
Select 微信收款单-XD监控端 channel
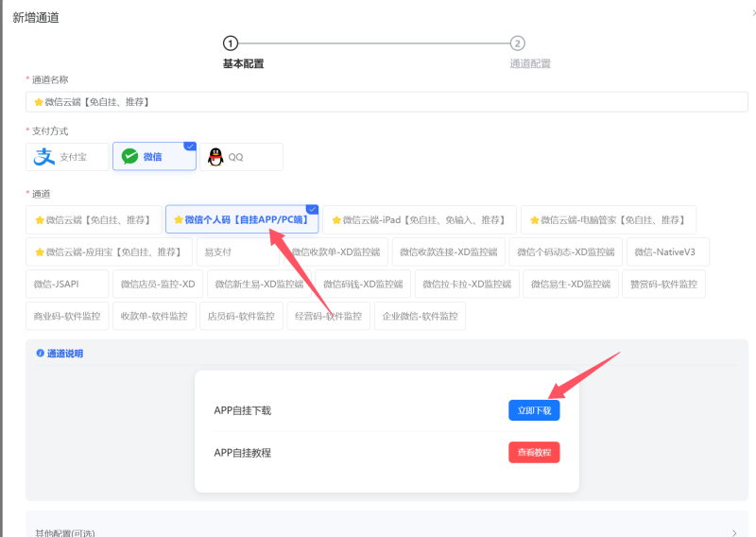[x=335, y=251]
